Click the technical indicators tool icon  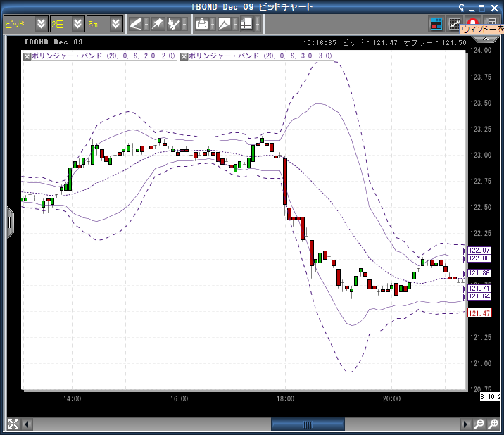pos(174,24)
